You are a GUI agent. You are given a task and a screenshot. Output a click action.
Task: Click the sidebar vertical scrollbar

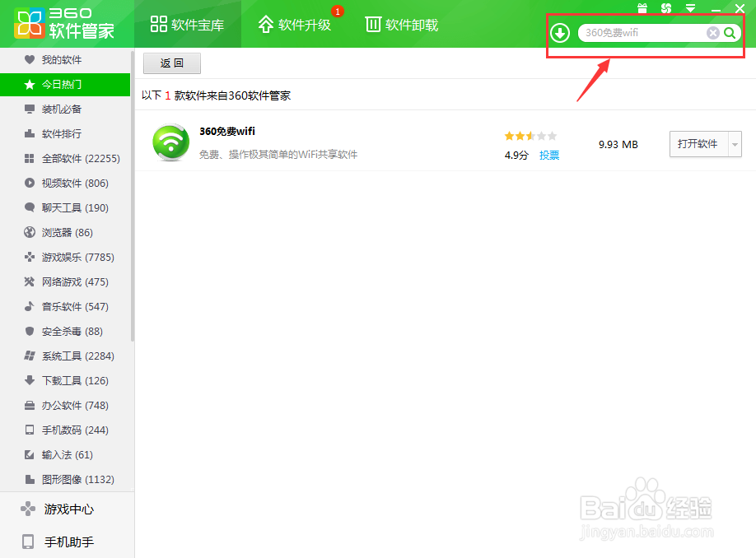tap(132, 195)
